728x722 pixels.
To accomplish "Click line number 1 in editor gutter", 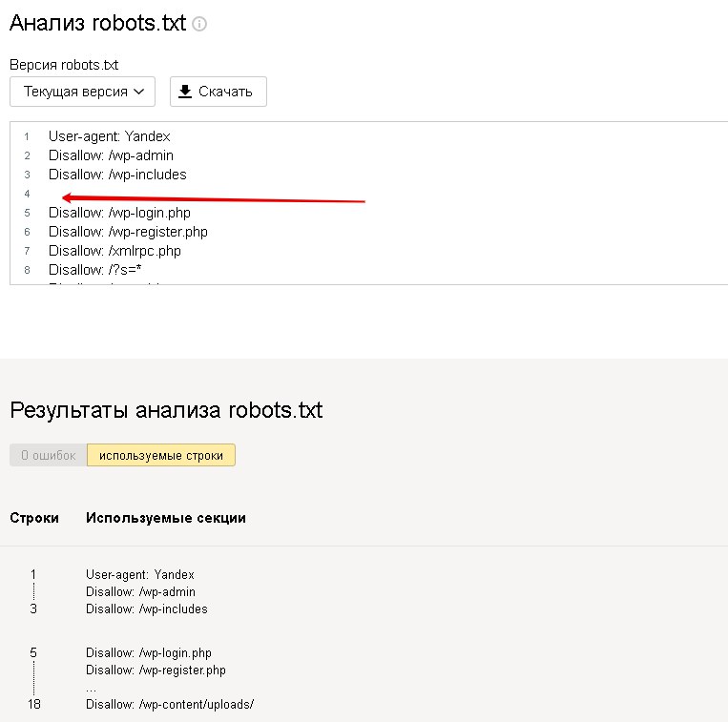I will pyautogui.click(x=27, y=136).
